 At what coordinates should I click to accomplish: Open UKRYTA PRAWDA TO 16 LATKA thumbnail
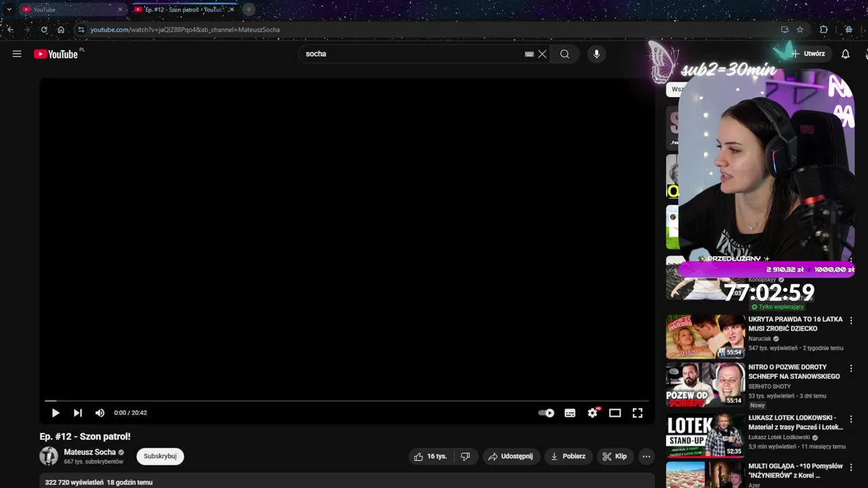pyautogui.click(x=705, y=336)
